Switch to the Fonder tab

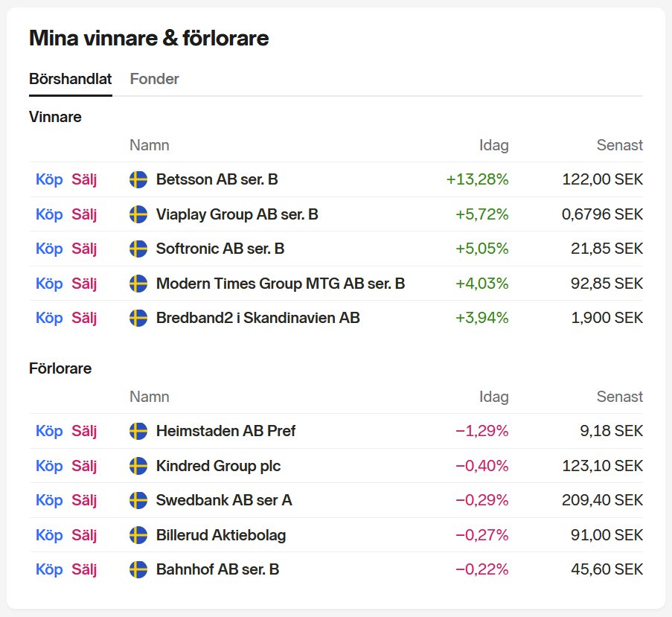154,79
